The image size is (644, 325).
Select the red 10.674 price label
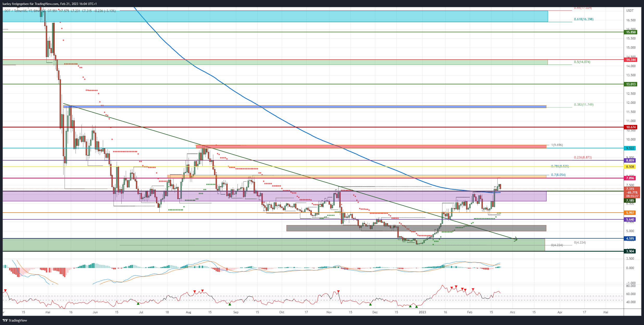click(x=631, y=127)
